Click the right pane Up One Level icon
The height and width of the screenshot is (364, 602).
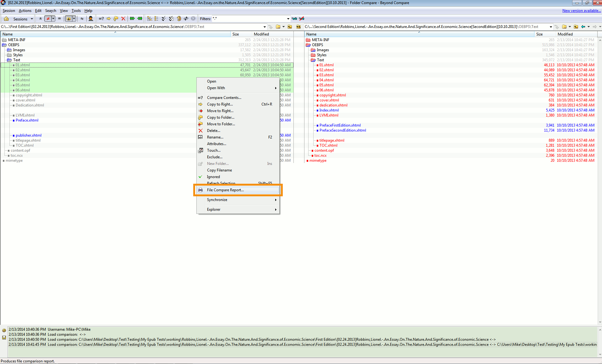click(x=576, y=27)
